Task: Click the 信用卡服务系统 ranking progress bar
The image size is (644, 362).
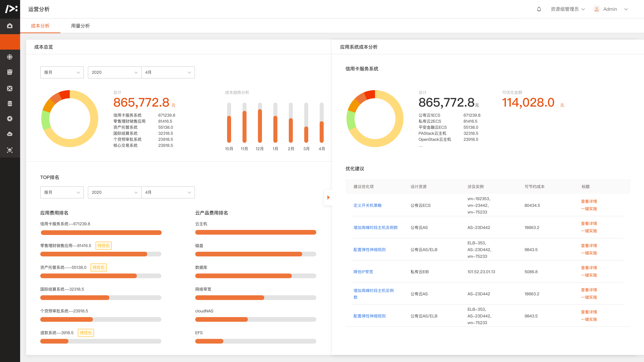Action: pos(101,233)
